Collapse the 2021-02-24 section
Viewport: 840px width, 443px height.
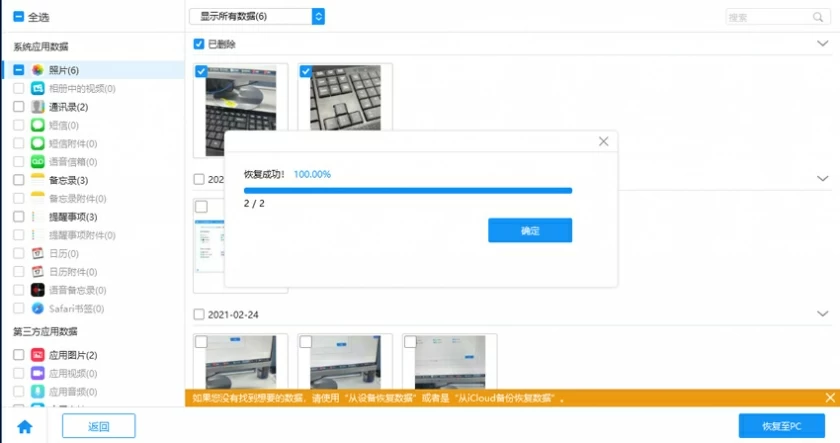point(822,314)
